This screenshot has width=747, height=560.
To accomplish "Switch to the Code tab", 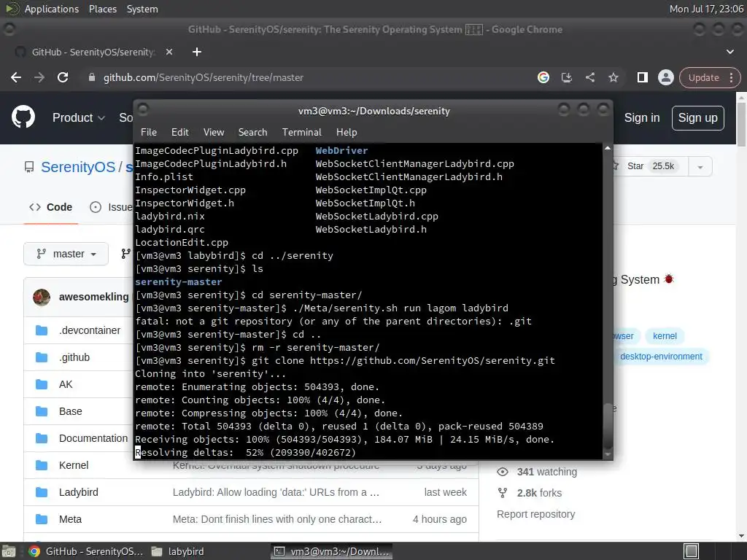I will click(50, 207).
